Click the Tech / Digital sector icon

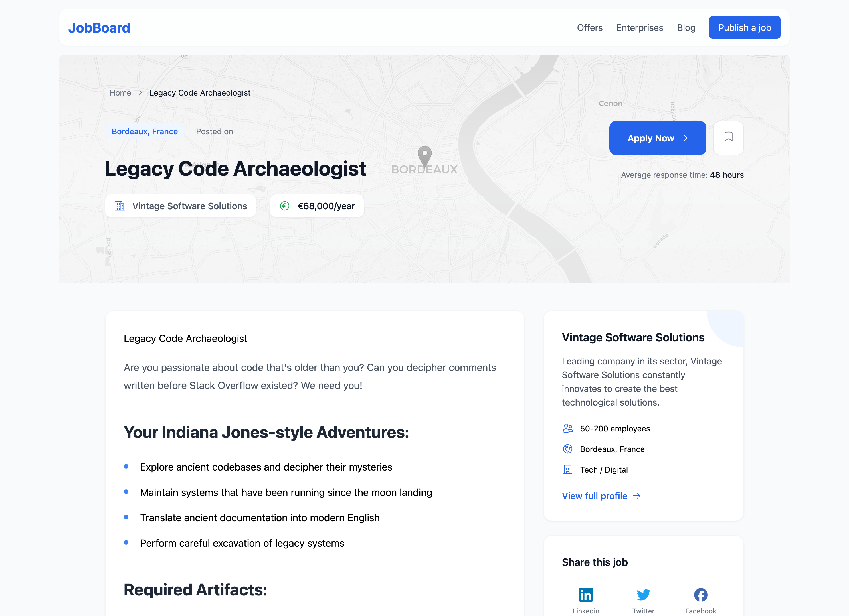[x=567, y=469]
